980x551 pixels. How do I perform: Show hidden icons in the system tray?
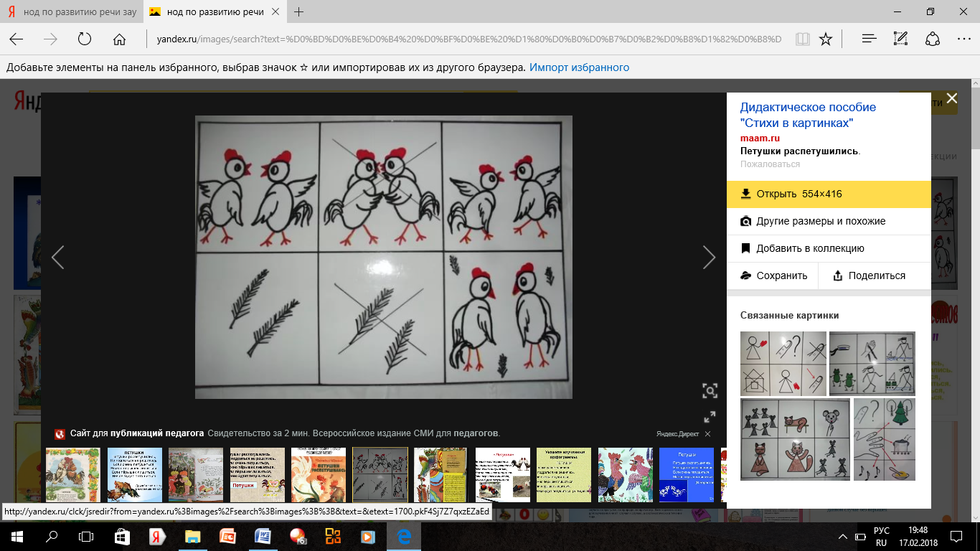point(843,537)
